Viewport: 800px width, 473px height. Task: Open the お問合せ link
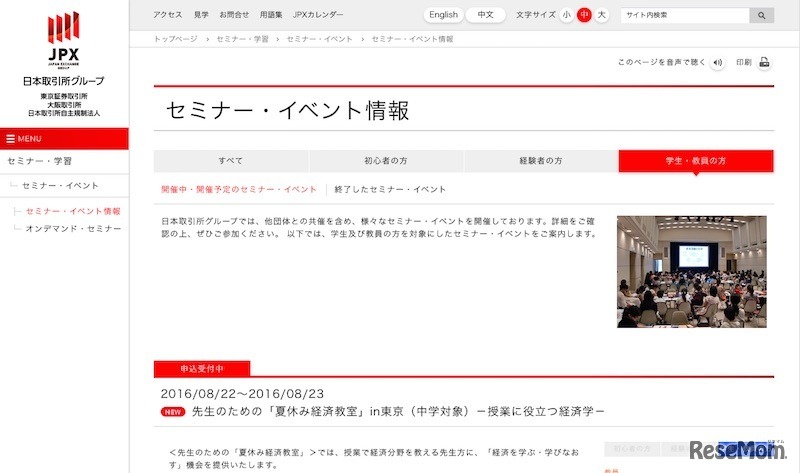(x=234, y=15)
